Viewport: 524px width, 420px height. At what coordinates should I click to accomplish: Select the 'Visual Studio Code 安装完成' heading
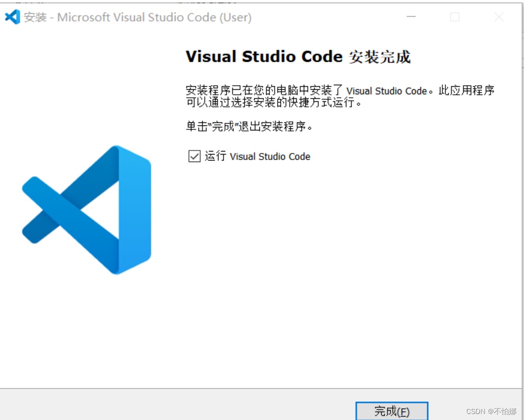coord(298,57)
